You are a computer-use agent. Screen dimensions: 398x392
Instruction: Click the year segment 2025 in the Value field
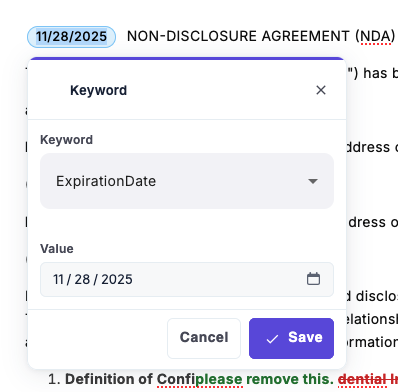pyautogui.click(x=117, y=279)
